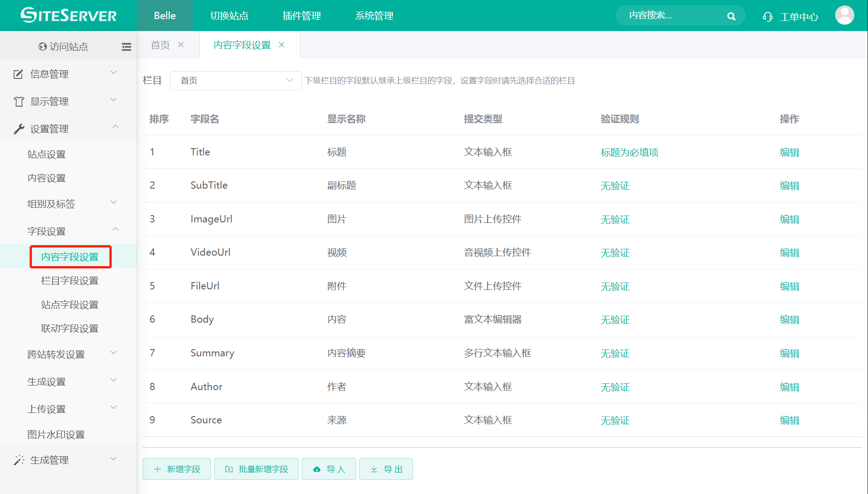
Task: Open the user avatar menu
Action: click(845, 15)
